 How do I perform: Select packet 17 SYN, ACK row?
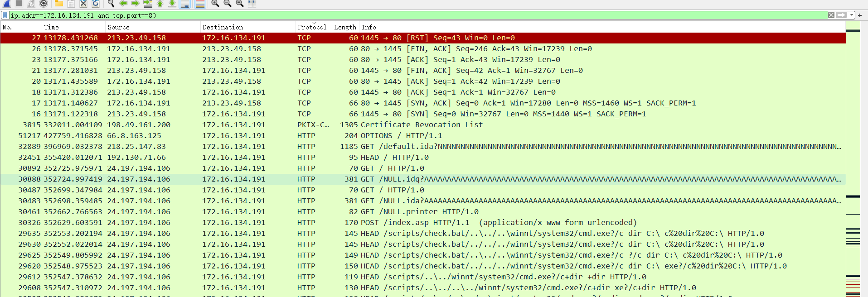click(x=423, y=103)
